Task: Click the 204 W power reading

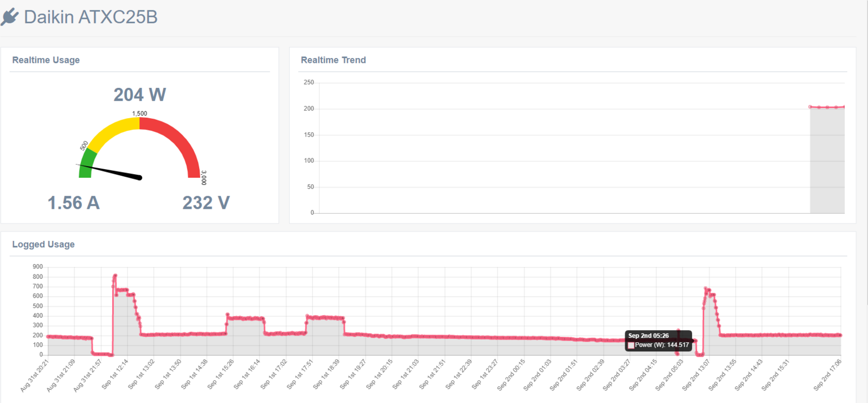Action: point(139,95)
